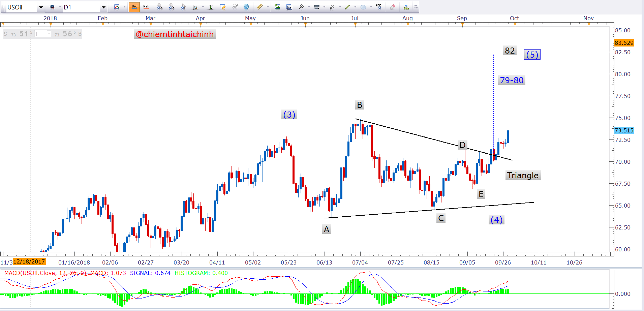
Task: Click the add image icon
Action: [x=277, y=7]
